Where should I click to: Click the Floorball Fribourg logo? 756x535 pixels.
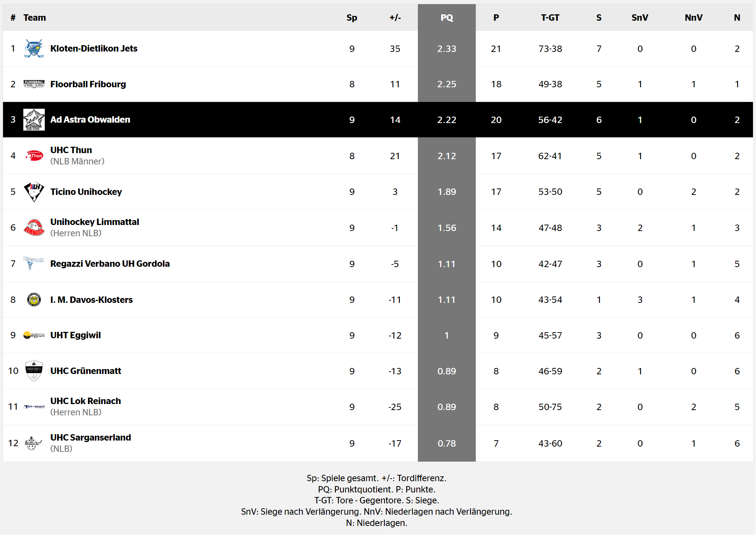coord(34,84)
